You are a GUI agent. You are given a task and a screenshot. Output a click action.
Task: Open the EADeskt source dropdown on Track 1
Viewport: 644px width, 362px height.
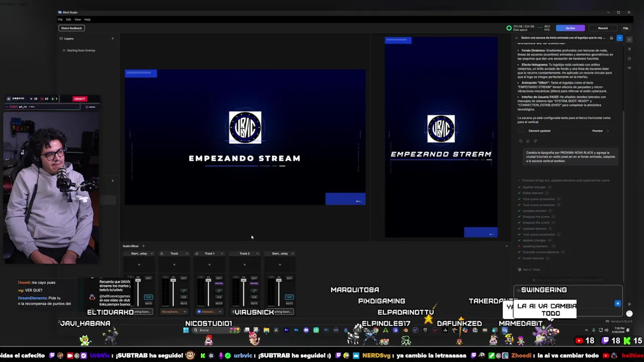click(210, 312)
